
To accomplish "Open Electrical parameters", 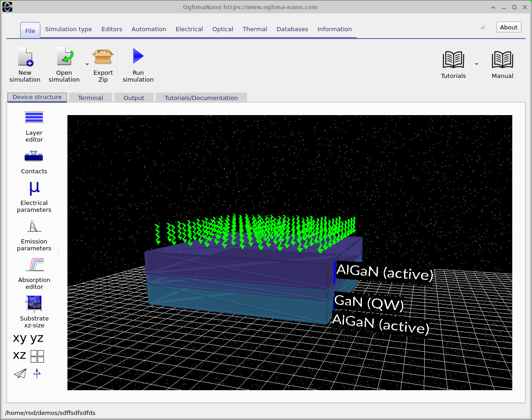I will (34, 197).
